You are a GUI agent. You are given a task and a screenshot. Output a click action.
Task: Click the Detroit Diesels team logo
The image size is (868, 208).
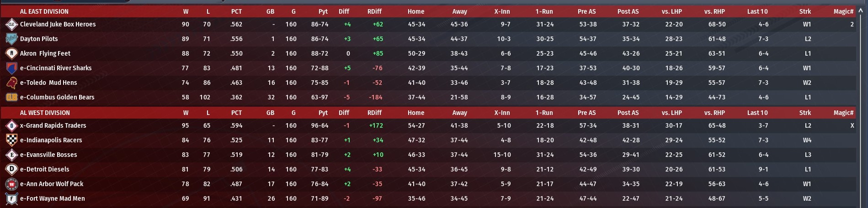pos(11,169)
